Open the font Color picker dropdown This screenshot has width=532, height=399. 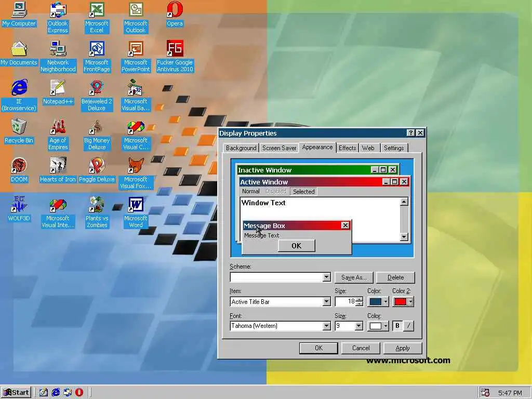378,326
